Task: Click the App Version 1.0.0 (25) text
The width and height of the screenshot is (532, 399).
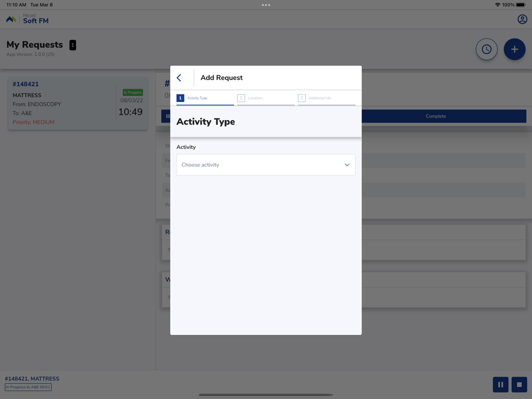Action: 30,54
